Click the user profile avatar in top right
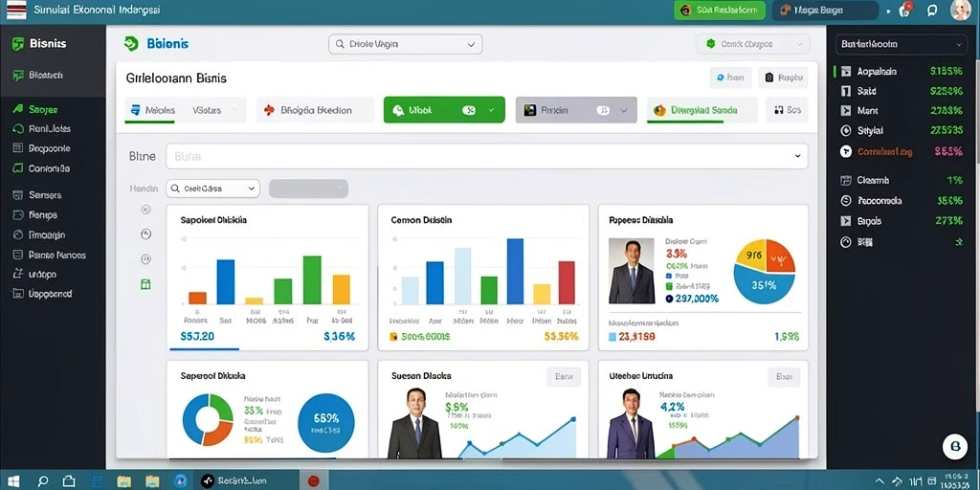Screen dimensions: 980x490 tap(961, 10)
